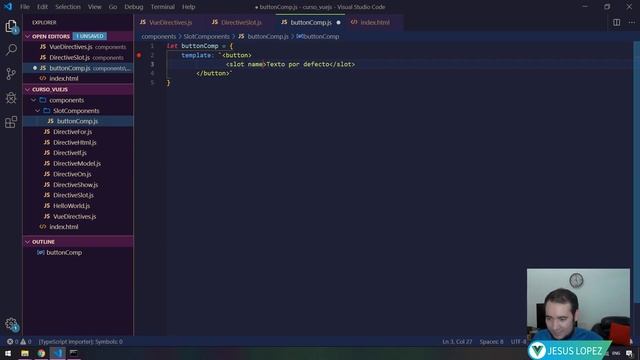Open index.html in Open Editors list
This screenshot has width=640, height=360.
78,78
